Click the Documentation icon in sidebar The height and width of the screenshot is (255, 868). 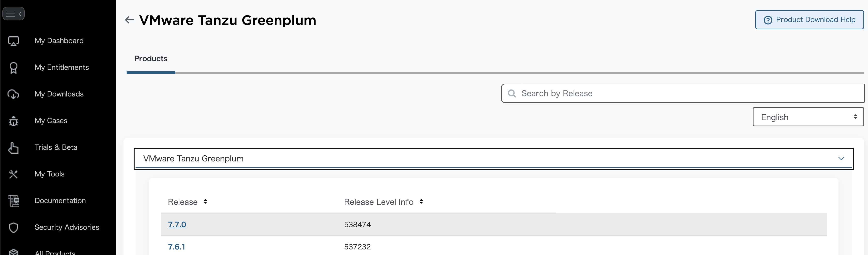14,201
